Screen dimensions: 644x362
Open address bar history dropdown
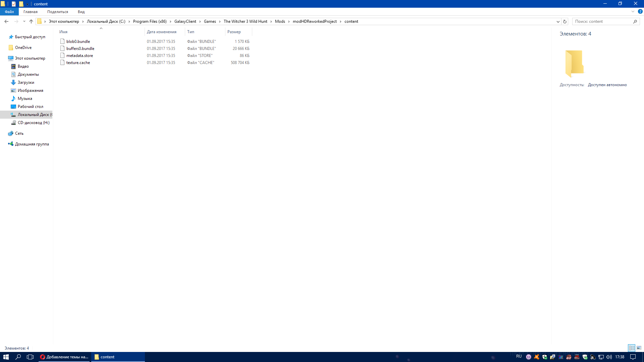558,21
